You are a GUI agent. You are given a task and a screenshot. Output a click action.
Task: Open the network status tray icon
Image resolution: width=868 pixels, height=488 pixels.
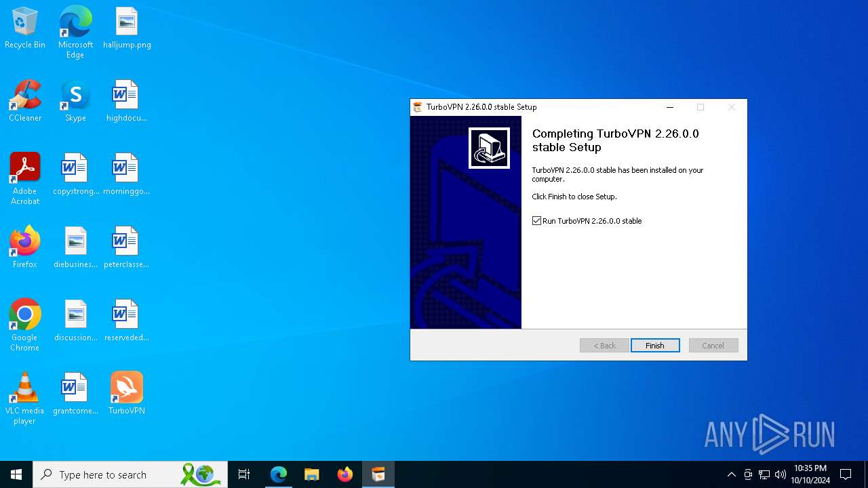[x=764, y=474]
